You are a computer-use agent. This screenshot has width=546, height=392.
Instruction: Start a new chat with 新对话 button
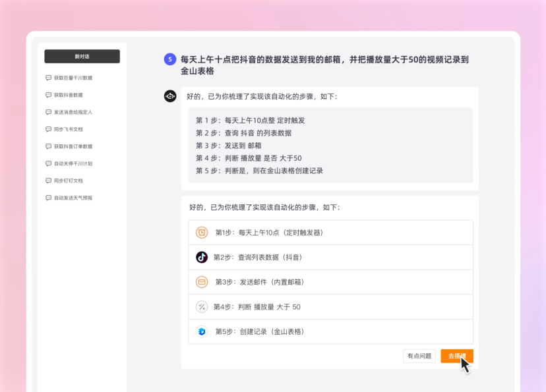tap(82, 57)
